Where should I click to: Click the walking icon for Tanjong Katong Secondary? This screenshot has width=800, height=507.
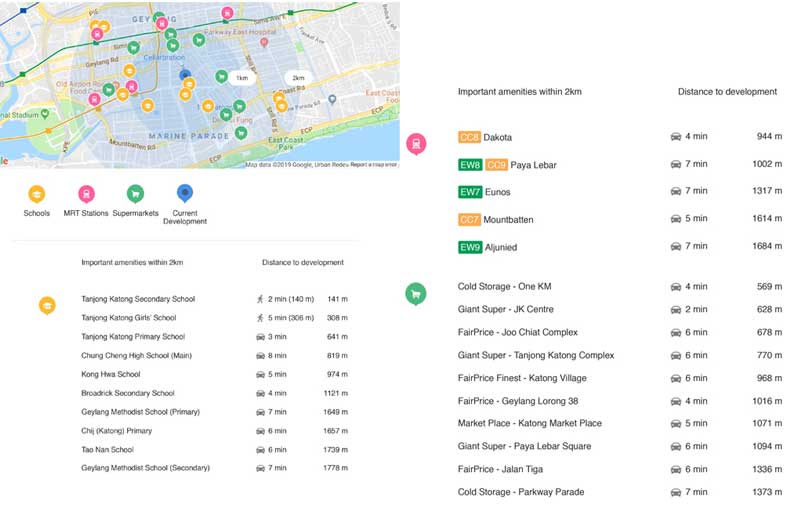click(260, 299)
